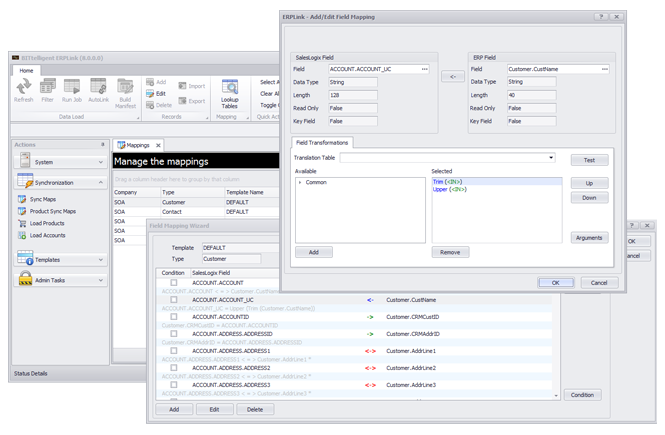Check condition box for ACCOUNT.ACCOUNT_UC row

point(174,299)
